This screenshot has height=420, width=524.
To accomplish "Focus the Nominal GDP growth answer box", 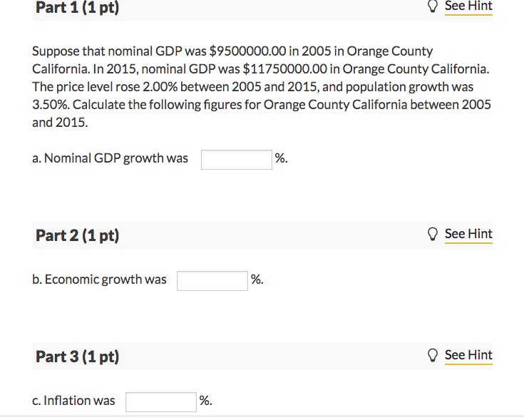I will 237,160.
